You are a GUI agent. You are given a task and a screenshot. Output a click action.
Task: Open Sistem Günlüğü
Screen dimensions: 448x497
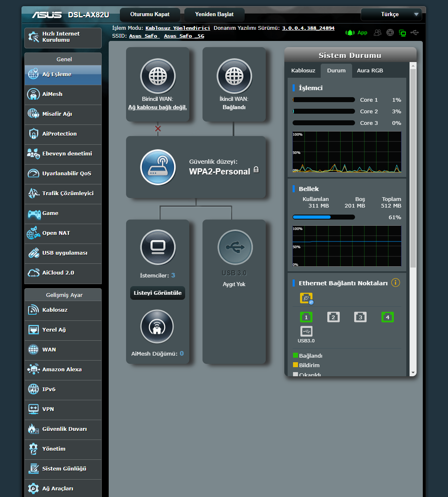[63, 469]
